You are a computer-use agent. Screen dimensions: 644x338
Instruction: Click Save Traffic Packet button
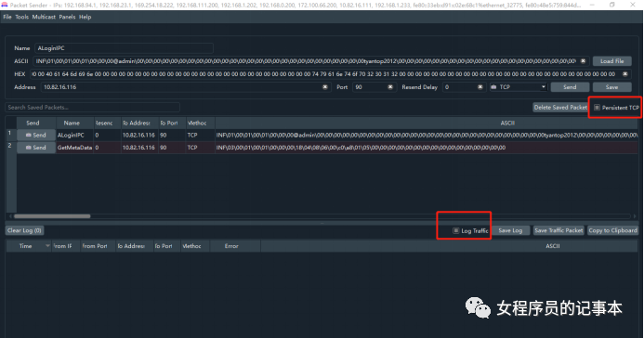559,230
